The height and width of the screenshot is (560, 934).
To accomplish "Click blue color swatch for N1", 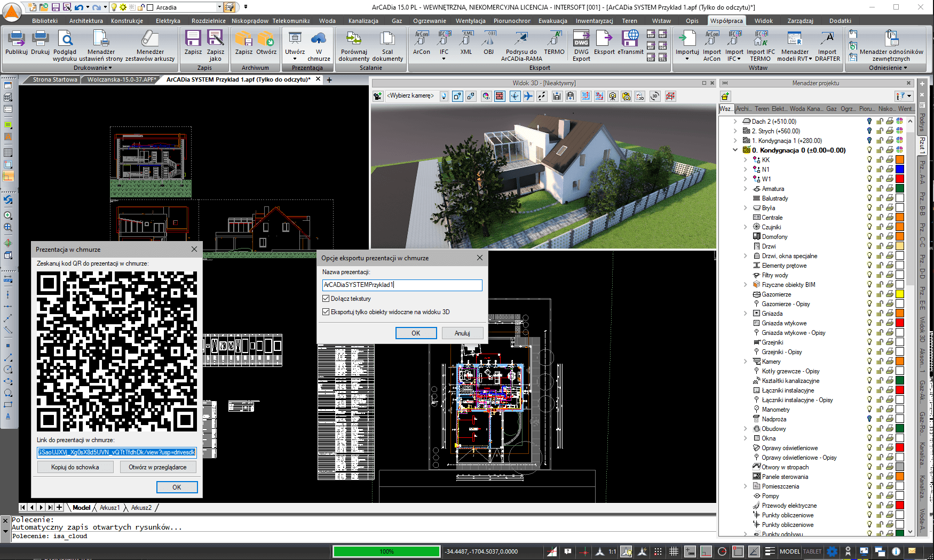I will click(x=900, y=170).
